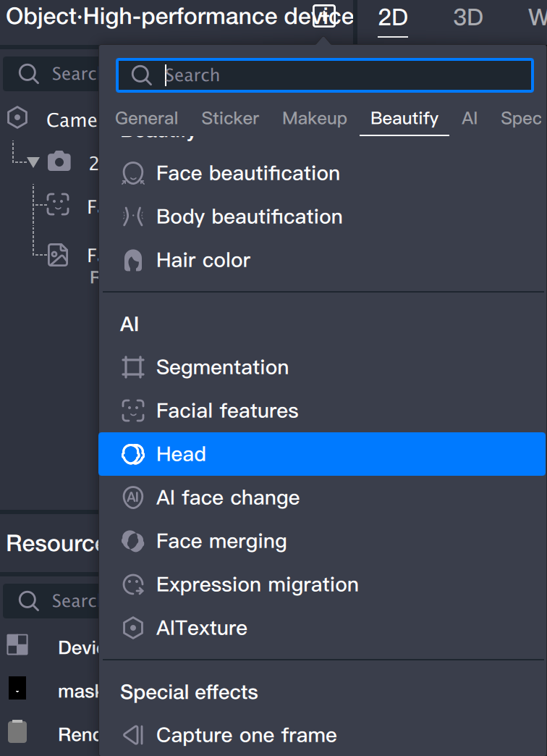Screen dimensions: 547x756
Task: Select the Body beautification icon
Action: click(133, 217)
